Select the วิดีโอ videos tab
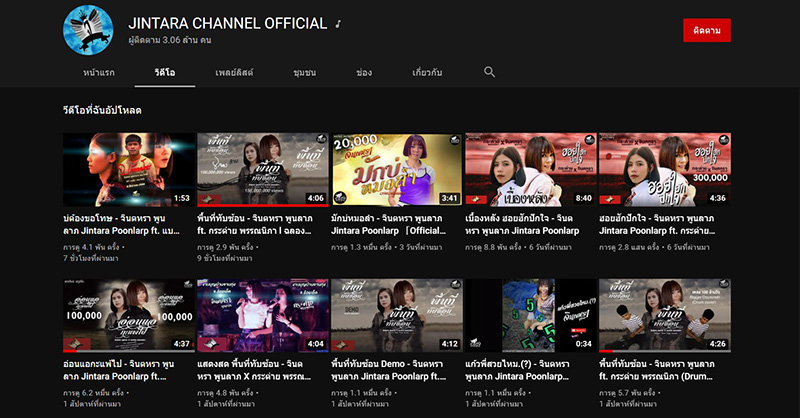 point(165,73)
